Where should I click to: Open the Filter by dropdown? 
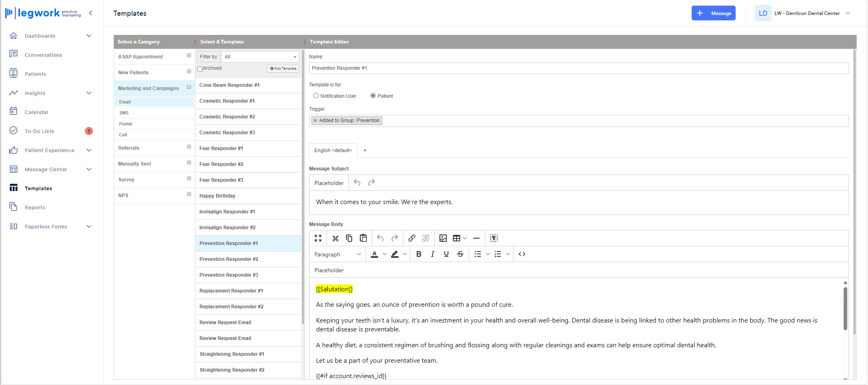(x=260, y=57)
